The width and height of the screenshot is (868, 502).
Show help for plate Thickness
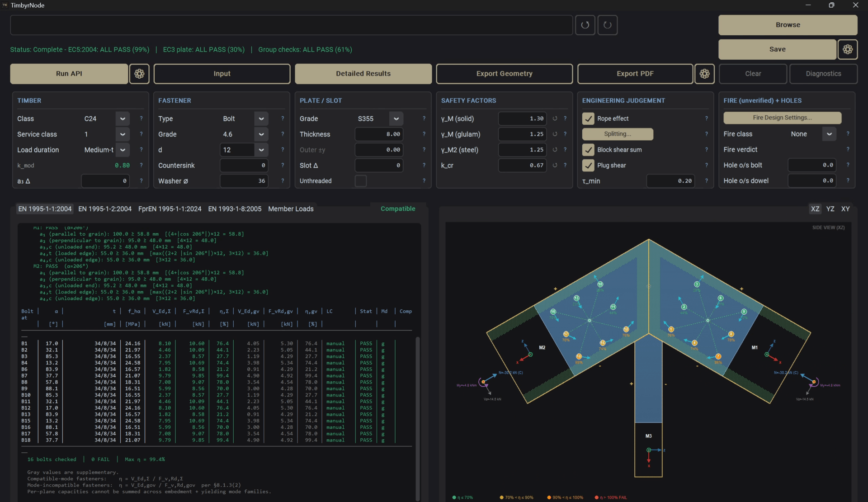[424, 134]
